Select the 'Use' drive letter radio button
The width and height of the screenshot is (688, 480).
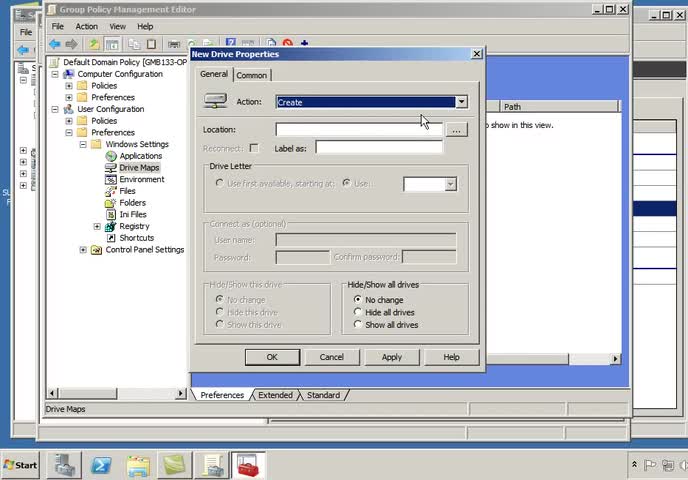346,183
